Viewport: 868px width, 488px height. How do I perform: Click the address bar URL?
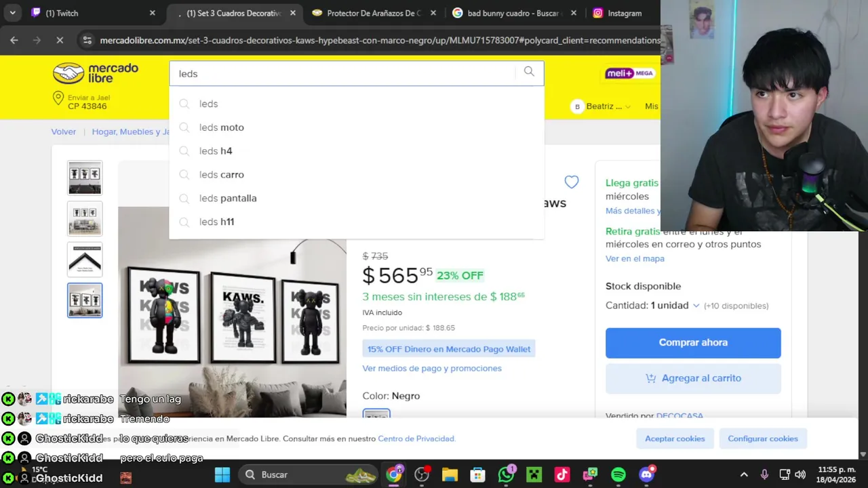(380, 40)
